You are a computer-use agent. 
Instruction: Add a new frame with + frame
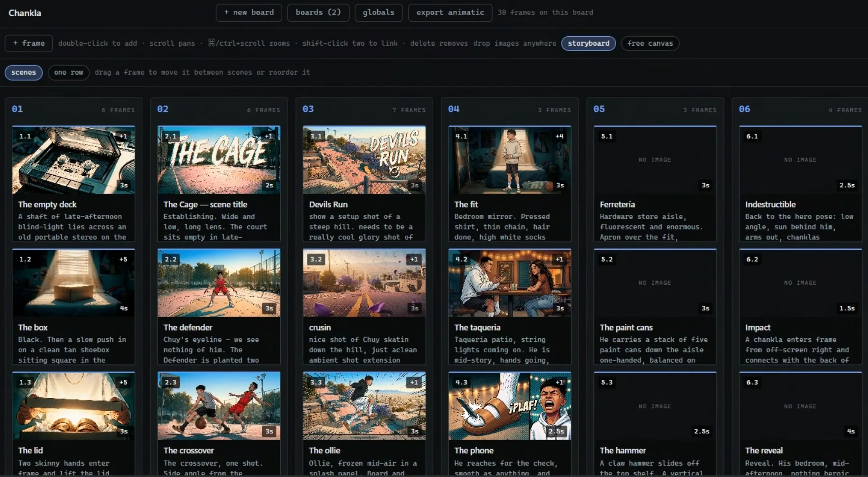click(29, 43)
